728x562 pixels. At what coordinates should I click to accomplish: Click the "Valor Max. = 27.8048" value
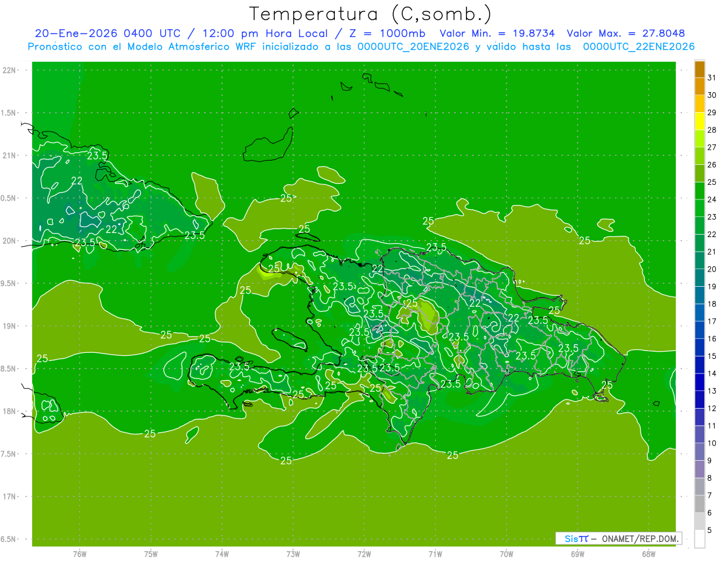coord(625,34)
